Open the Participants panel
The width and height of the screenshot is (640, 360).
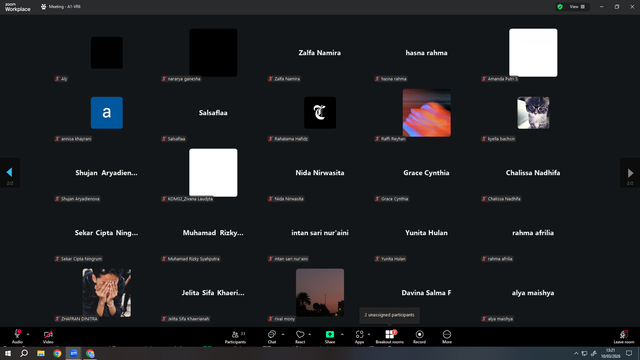[236, 337]
